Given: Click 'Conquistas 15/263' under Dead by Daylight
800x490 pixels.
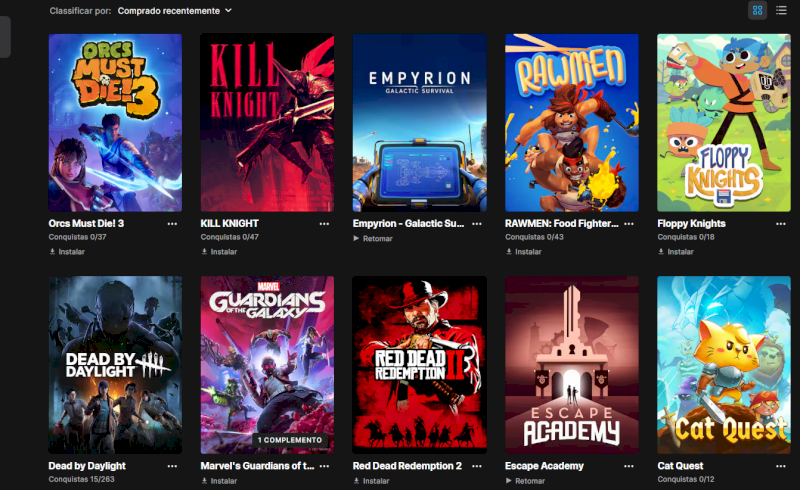Looking at the screenshot, I should pos(82,479).
